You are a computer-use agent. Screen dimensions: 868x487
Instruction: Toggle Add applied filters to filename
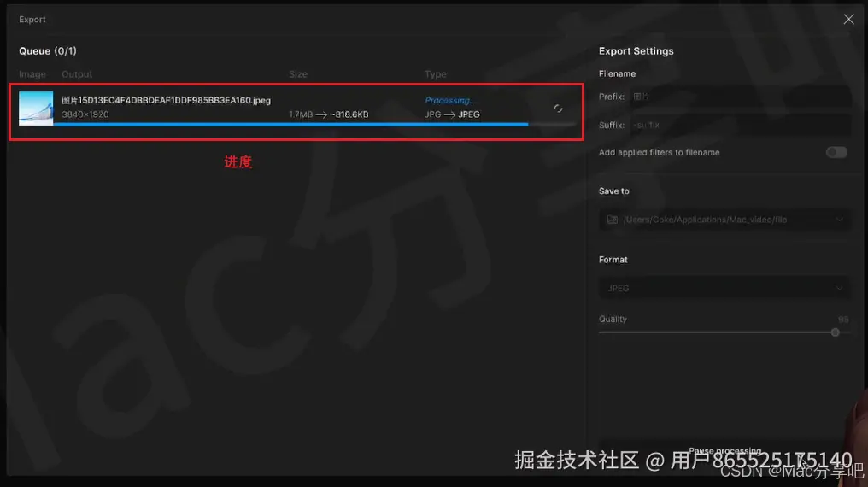(836, 152)
